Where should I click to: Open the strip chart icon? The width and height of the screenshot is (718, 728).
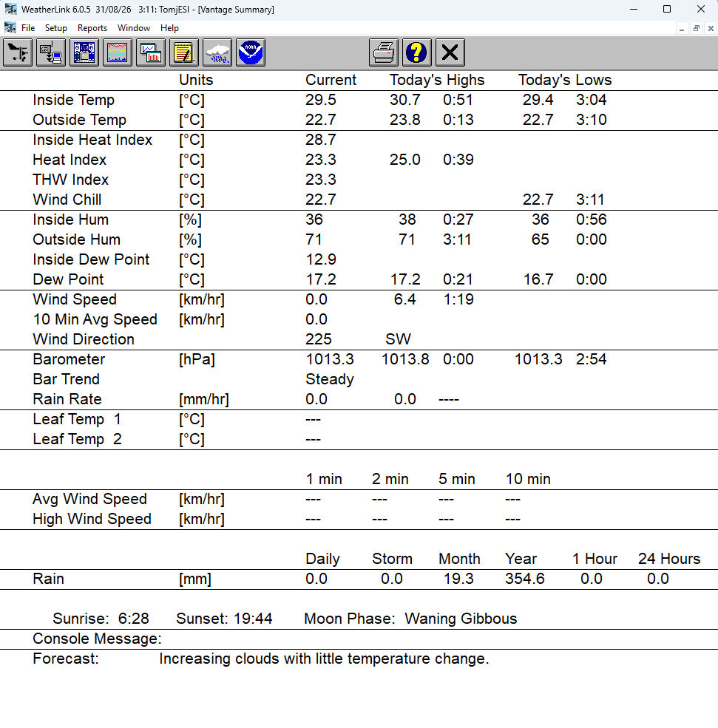118,52
